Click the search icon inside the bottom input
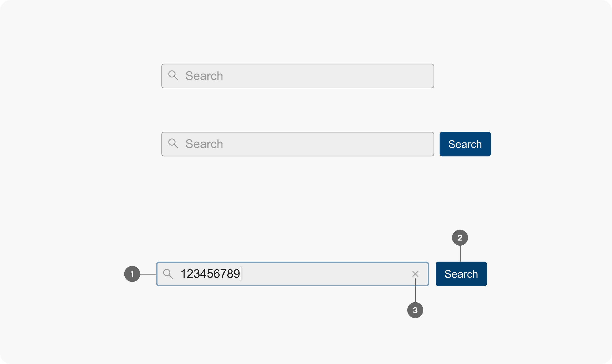The height and width of the screenshot is (364, 612). pos(168,274)
